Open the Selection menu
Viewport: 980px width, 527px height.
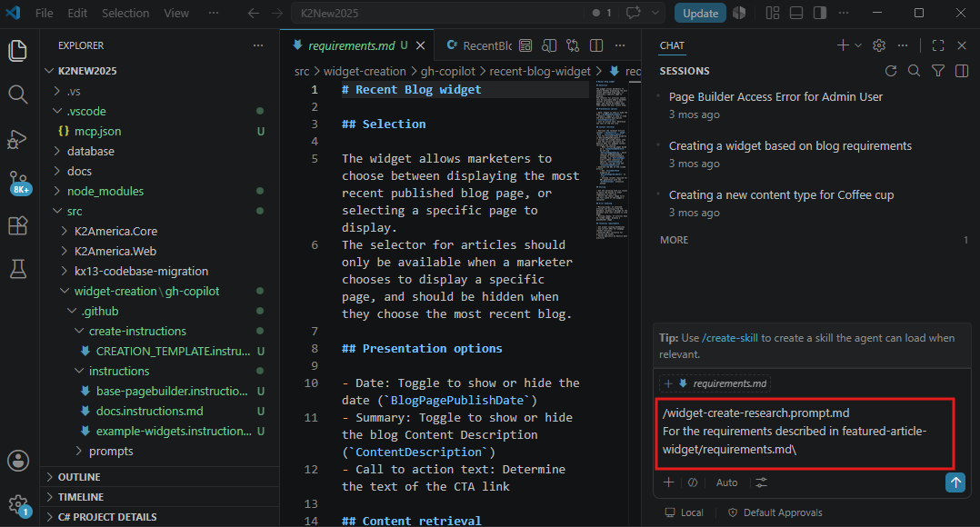pos(125,13)
